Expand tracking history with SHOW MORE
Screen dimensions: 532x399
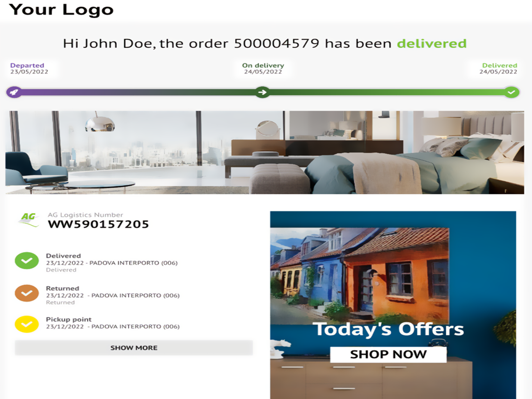[x=134, y=348]
